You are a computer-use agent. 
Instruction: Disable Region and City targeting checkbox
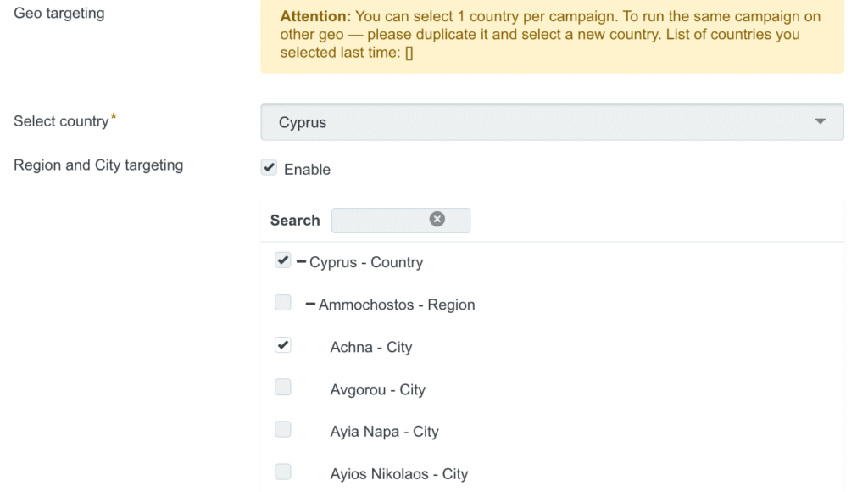tap(269, 167)
